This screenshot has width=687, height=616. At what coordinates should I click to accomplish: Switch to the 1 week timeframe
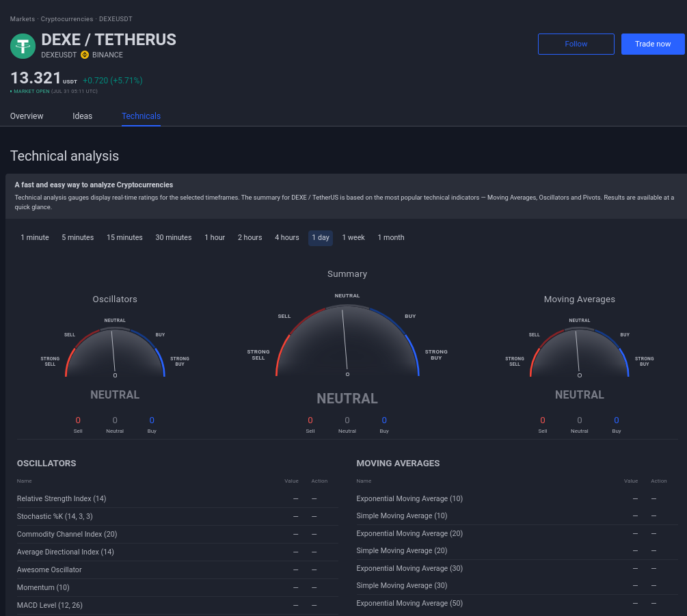click(353, 237)
